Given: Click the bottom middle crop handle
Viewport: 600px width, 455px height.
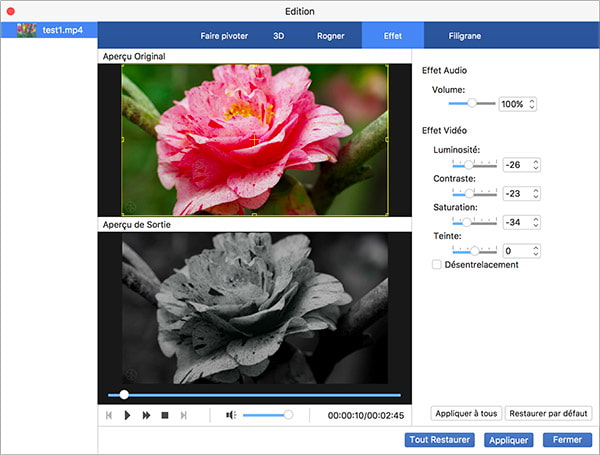Looking at the screenshot, I should tap(254, 215).
